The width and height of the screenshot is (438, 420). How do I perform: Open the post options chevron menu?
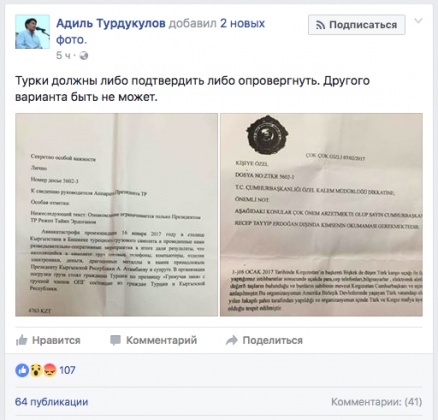click(418, 21)
